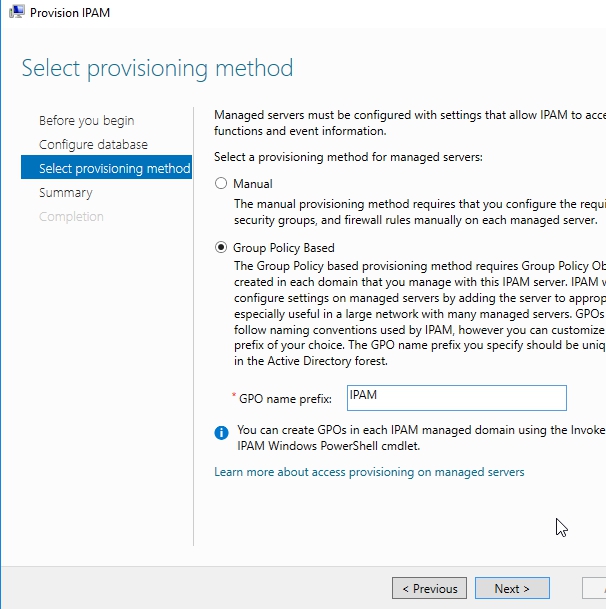Click the GPO name prefix label
The width and height of the screenshot is (606, 609).
tap(285, 399)
